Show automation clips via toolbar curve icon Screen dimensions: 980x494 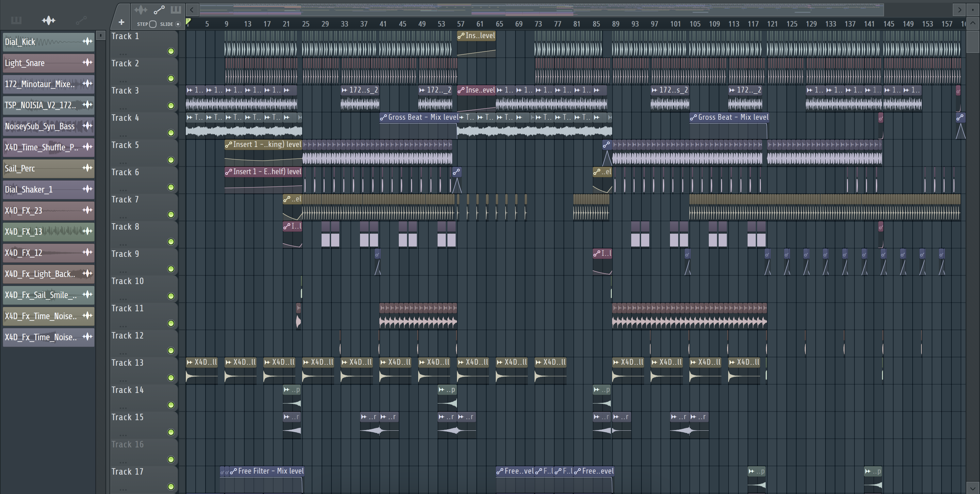click(x=159, y=10)
